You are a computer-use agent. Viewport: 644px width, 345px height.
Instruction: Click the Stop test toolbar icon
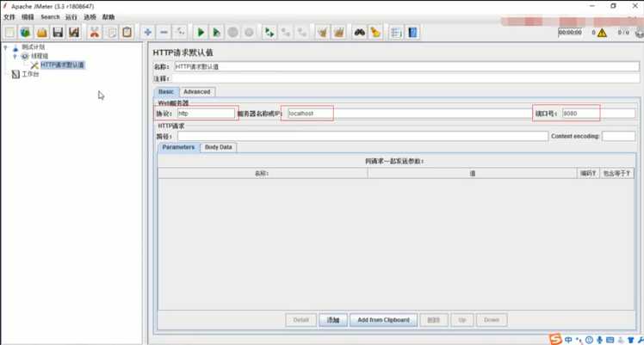[232, 32]
